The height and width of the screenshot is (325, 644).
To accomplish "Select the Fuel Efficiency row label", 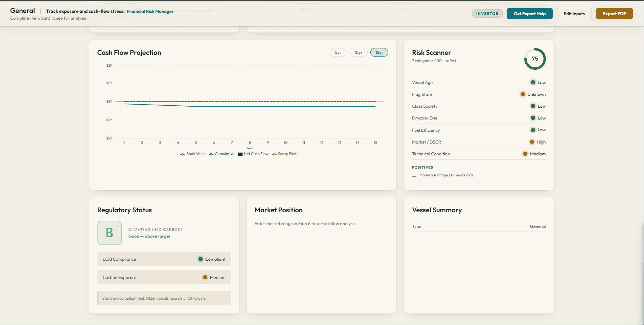I will point(426,130).
